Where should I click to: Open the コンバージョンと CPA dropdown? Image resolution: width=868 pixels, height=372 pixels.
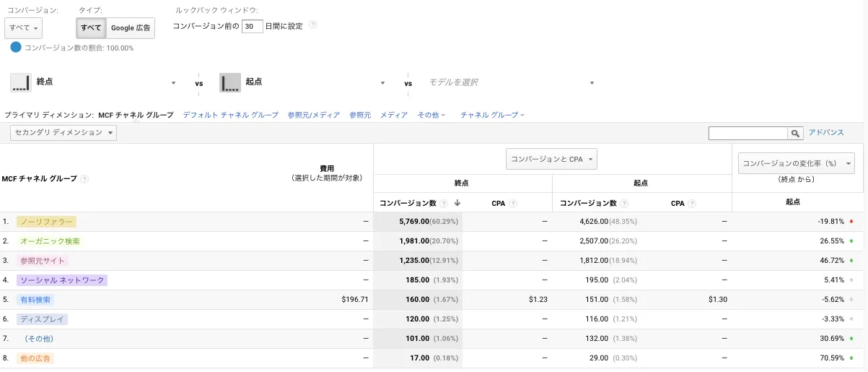(x=551, y=159)
